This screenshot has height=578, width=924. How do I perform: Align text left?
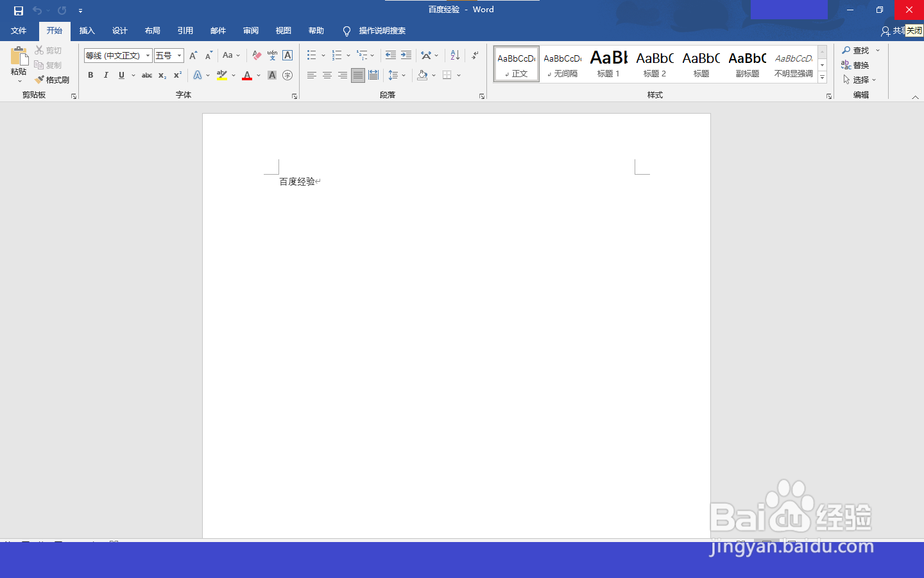(x=312, y=75)
